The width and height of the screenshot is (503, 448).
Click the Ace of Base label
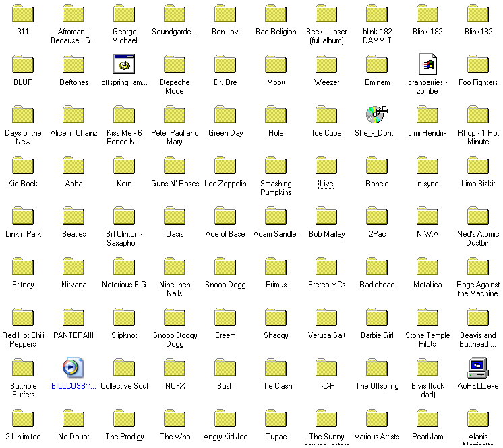225,234
